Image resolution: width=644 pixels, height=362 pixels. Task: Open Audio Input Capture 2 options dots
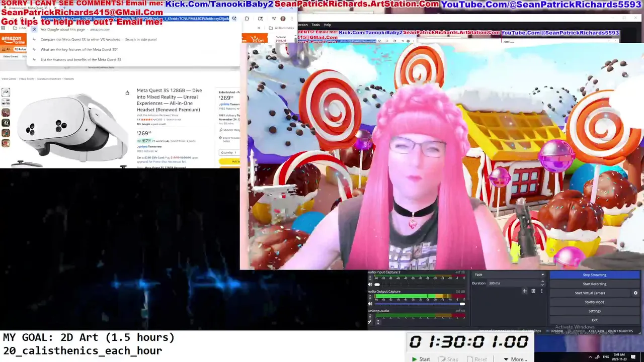pos(370,278)
